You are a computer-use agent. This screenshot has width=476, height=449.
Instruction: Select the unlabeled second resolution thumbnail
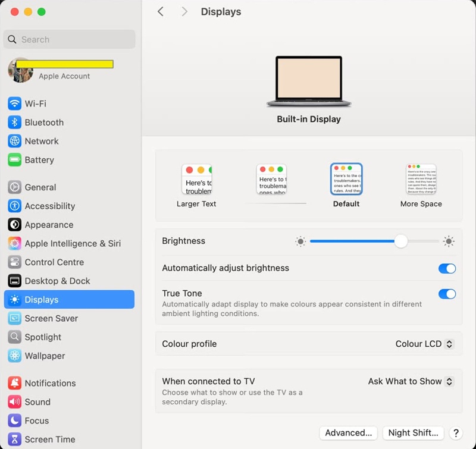(271, 179)
